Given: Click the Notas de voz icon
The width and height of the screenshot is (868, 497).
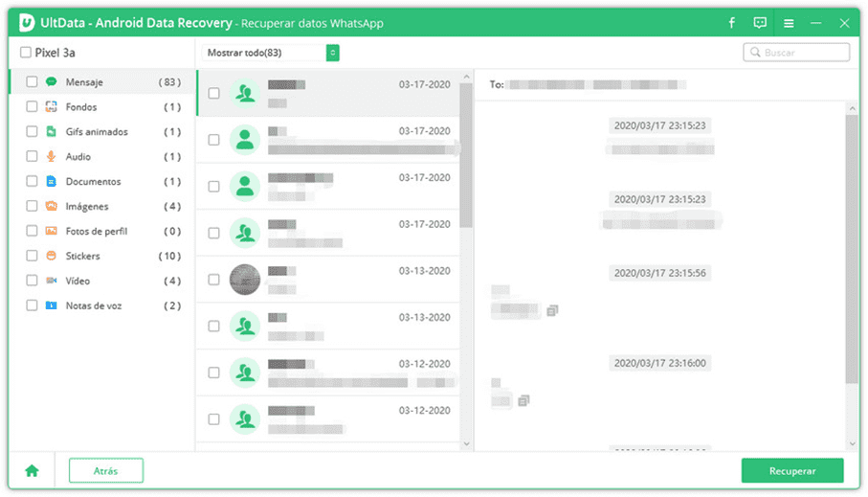Looking at the screenshot, I should click(x=52, y=305).
